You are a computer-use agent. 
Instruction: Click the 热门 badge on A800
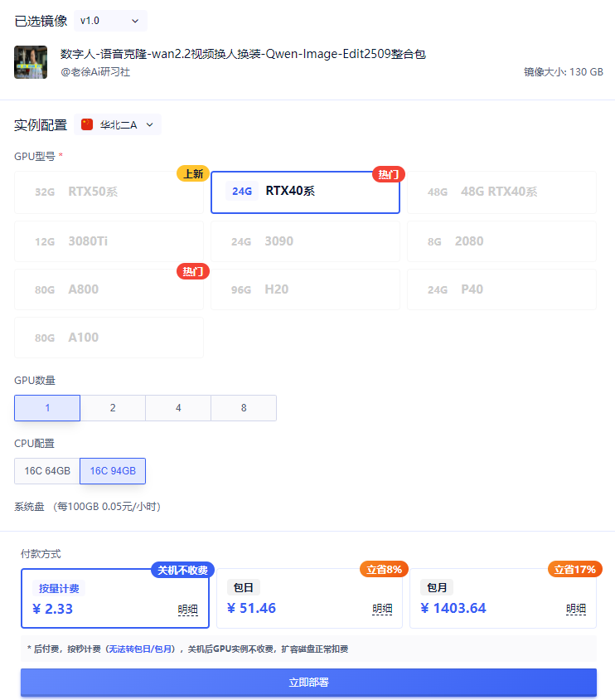tap(192, 271)
